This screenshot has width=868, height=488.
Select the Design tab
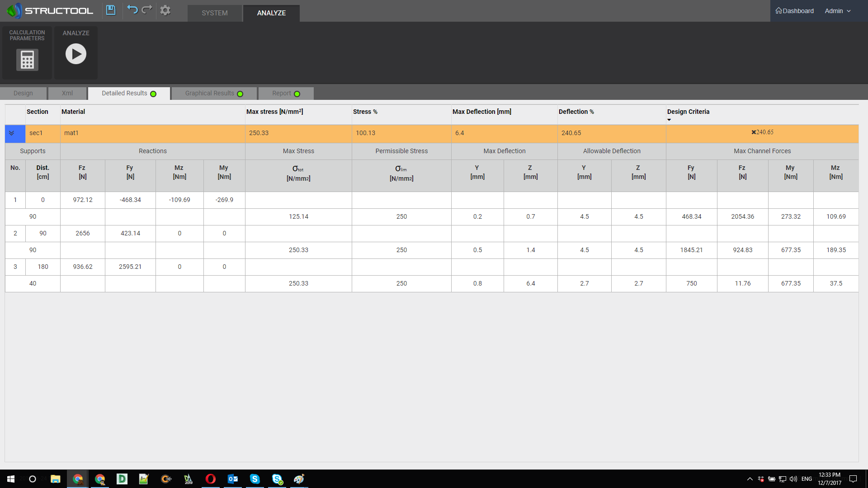pos(23,94)
